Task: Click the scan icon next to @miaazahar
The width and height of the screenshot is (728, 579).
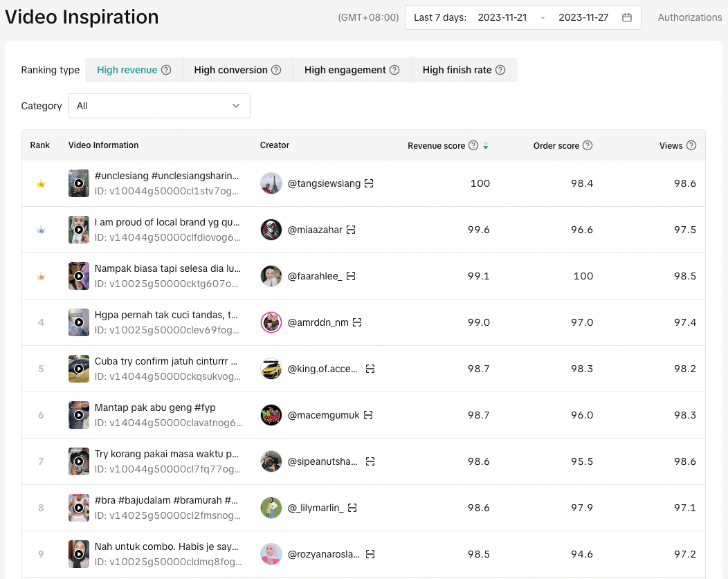Action: [351, 230]
